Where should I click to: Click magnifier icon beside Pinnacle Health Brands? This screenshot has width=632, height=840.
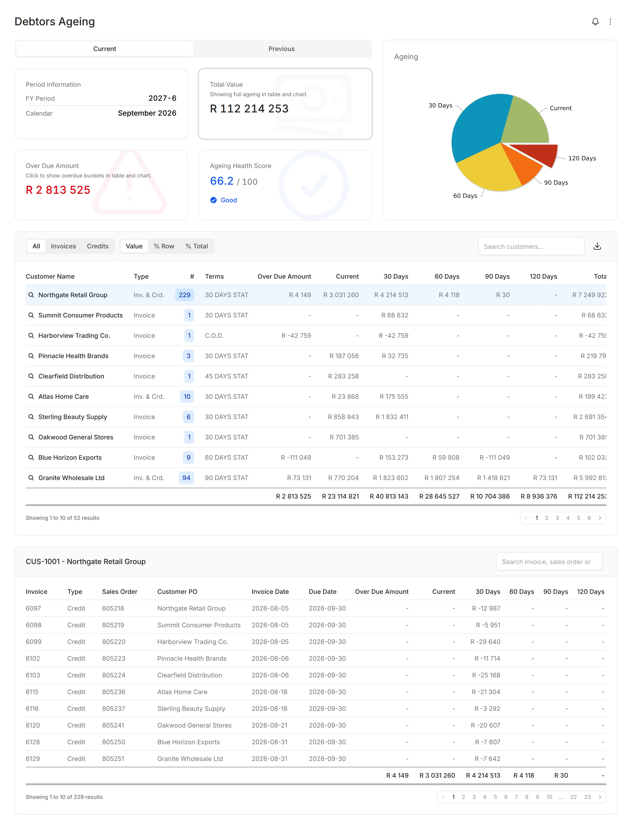click(x=31, y=356)
